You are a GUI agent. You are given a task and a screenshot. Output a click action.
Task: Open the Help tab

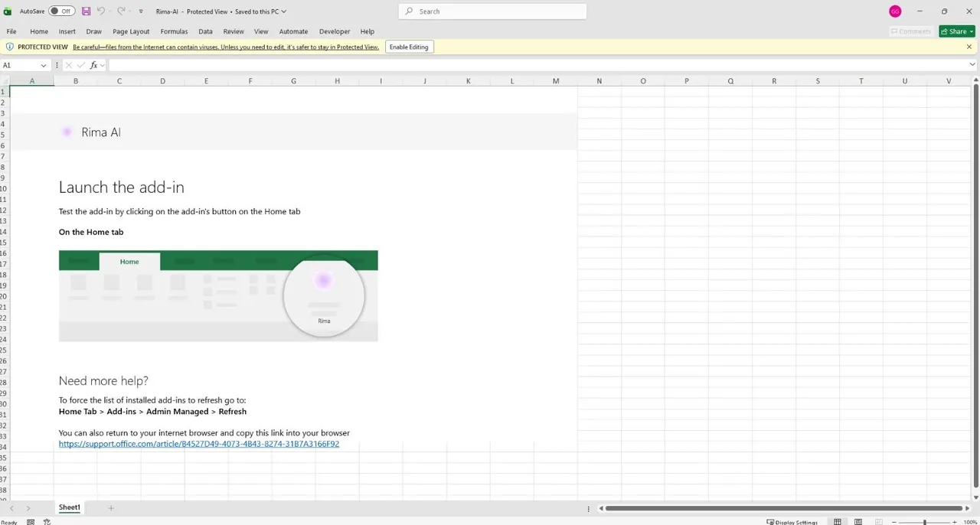point(367,31)
